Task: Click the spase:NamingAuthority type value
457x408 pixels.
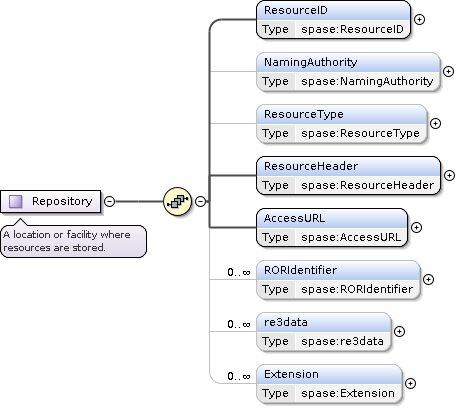Action: (367, 81)
